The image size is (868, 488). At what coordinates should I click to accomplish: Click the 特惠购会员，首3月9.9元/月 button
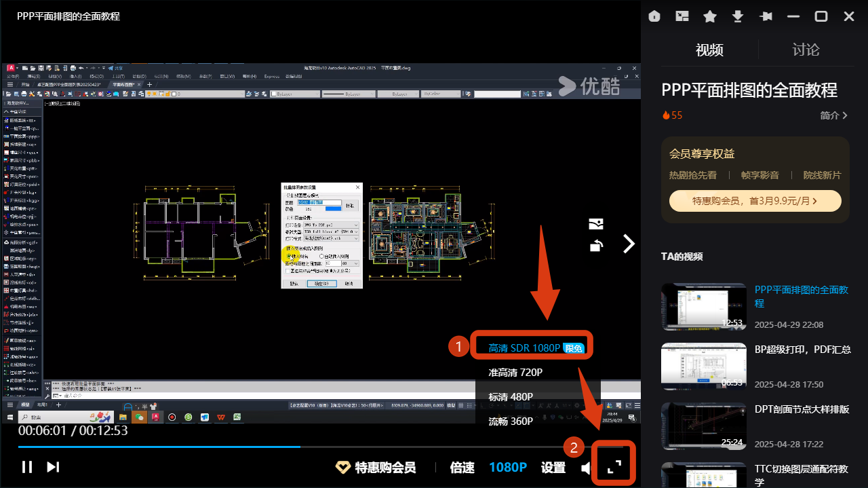point(755,201)
